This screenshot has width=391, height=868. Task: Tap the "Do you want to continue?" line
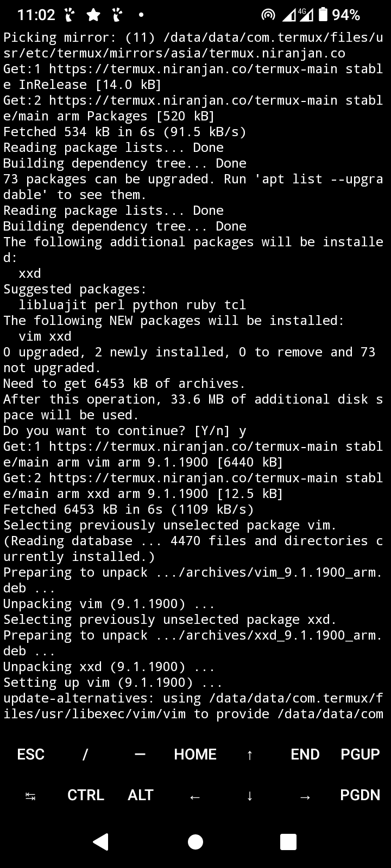pyautogui.click(x=125, y=431)
